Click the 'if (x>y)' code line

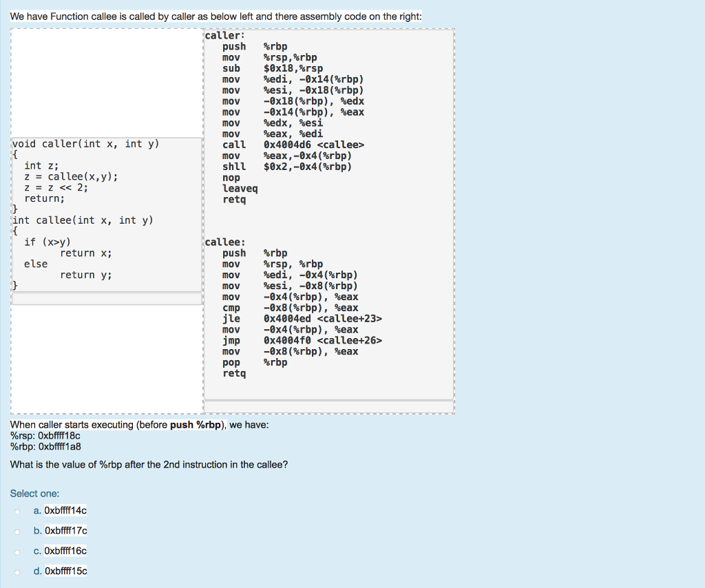click(48, 242)
